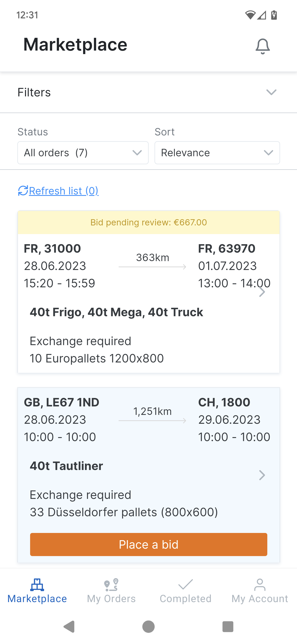Image resolution: width=297 pixels, height=644 pixels.
Task: Switch to the My Orders tab label
Action: pos(111,599)
